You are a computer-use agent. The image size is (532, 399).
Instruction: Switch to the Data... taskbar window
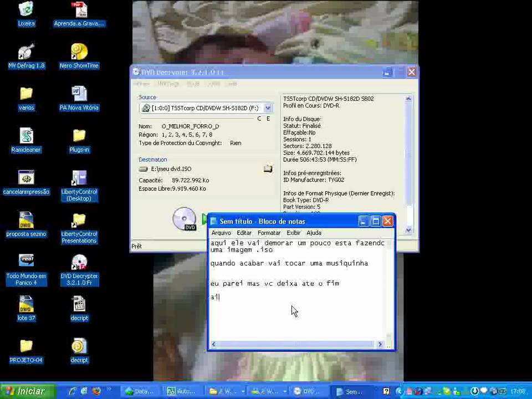tap(140, 391)
